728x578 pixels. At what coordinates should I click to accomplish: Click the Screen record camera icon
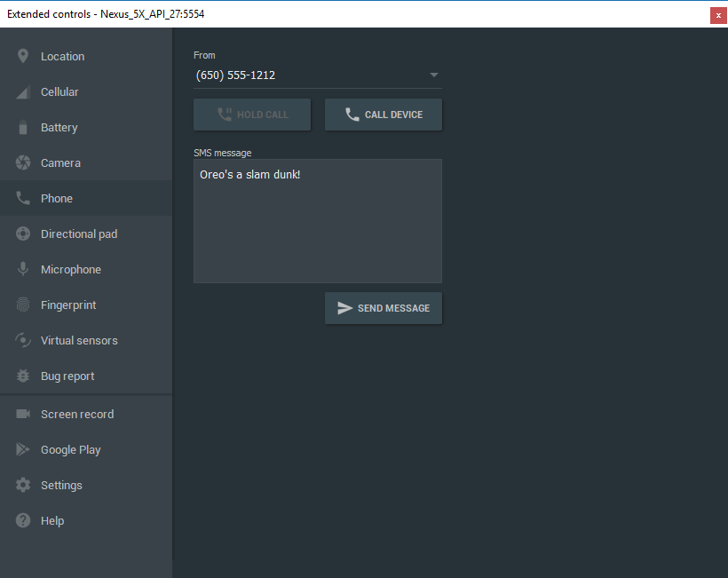pyautogui.click(x=23, y=414)
